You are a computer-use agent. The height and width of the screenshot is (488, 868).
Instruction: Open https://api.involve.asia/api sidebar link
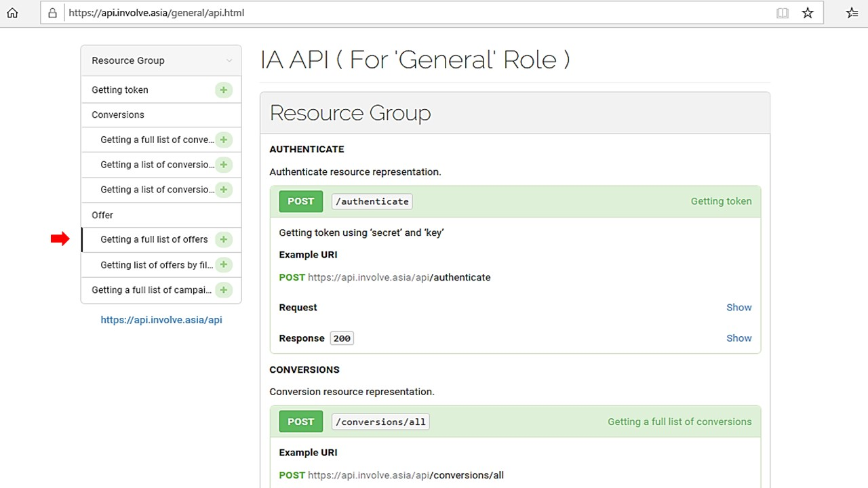[x=161, y=320]
